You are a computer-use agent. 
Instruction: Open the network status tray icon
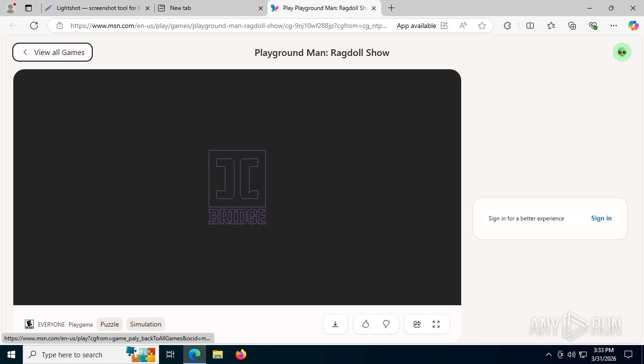pos(583,355)
